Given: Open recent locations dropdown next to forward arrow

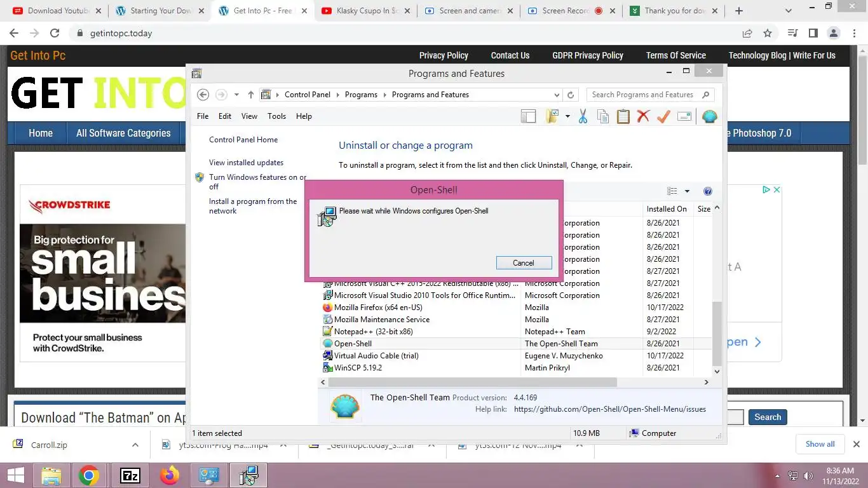Looking at the screenshot, I should (x=236, y=95).
